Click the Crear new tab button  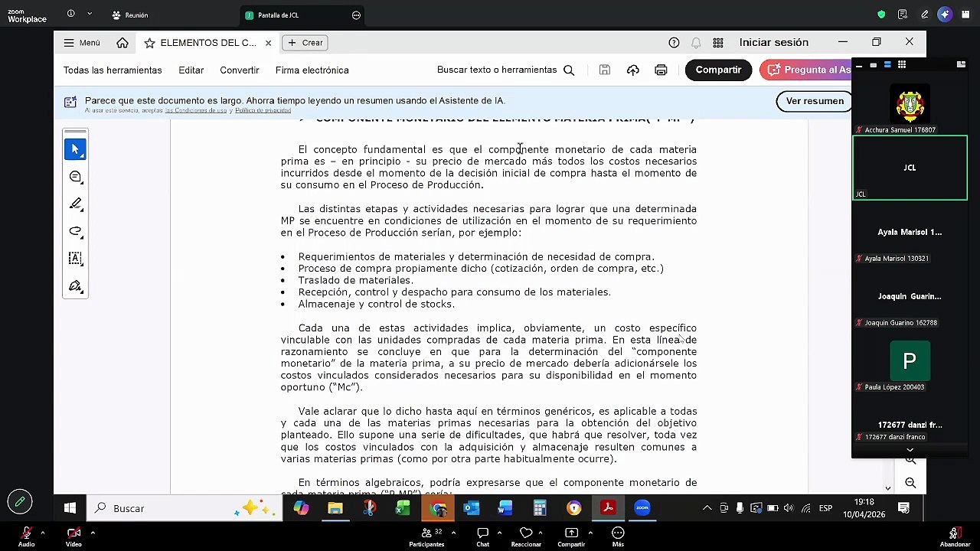pyautogui.click(x=305, y=43)
